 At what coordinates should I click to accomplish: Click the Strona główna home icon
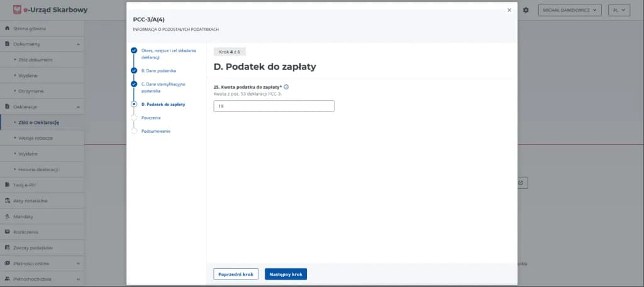pyautogui.click(x=8, y=28)
